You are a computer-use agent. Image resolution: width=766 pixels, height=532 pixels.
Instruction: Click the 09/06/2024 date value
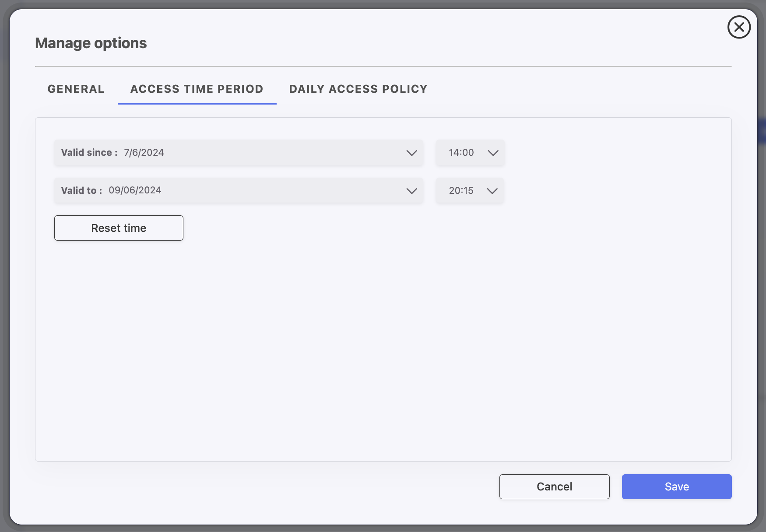click(x=135, y=190)
